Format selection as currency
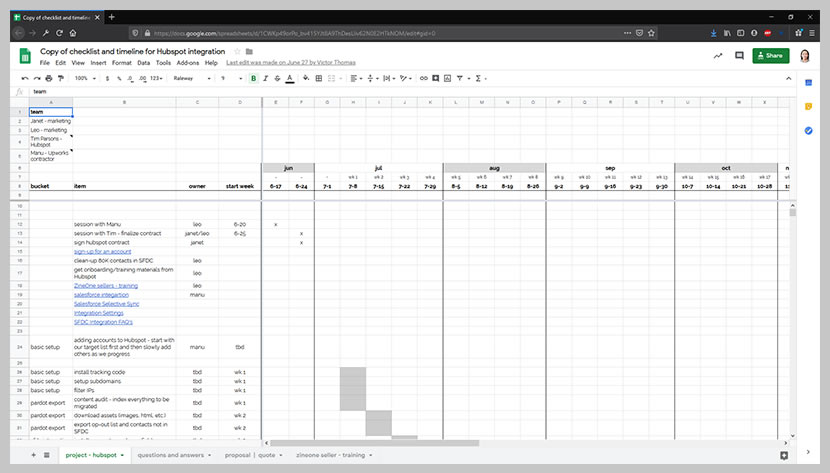830x473 pixels. [x=107, y=78]
